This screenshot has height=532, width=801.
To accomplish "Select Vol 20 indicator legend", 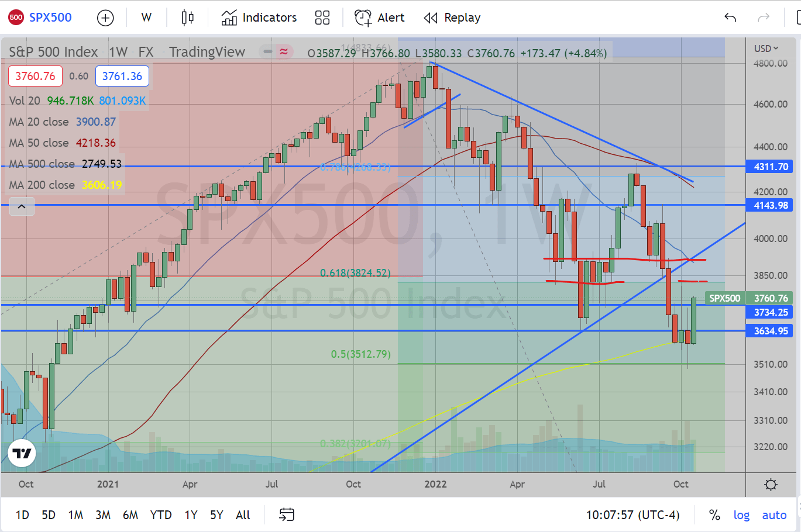I will click(x=25, y=101).
